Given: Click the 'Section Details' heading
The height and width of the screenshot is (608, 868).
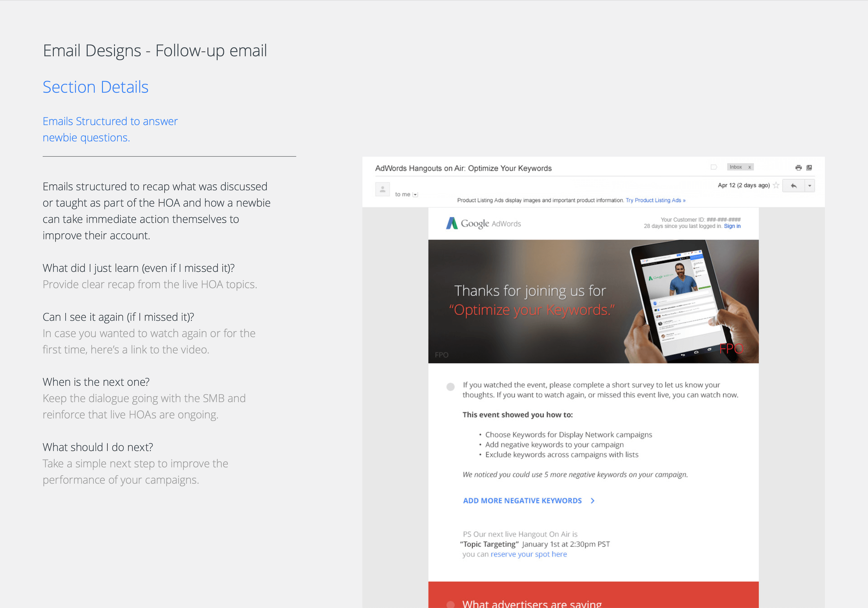Looking at the screenshot, I should pos(95,87).
